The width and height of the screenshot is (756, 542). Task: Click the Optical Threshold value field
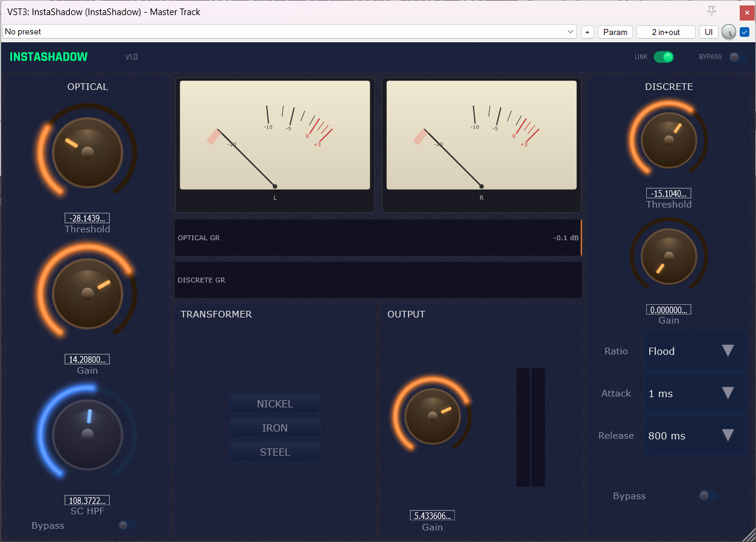[87, 218]
